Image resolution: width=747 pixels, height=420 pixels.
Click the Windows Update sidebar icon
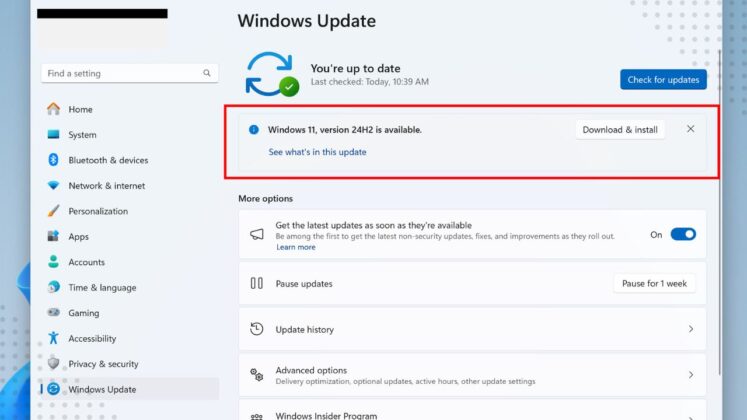(53, 389)
